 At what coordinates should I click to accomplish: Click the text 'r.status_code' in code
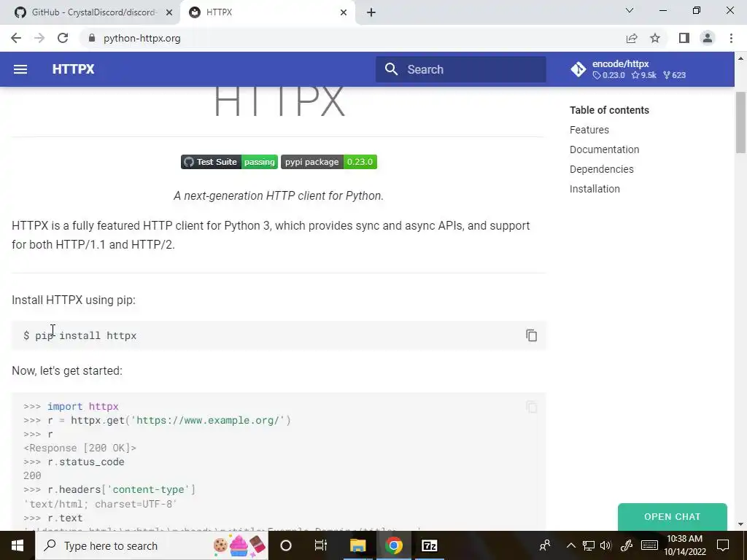pos(86,462)
